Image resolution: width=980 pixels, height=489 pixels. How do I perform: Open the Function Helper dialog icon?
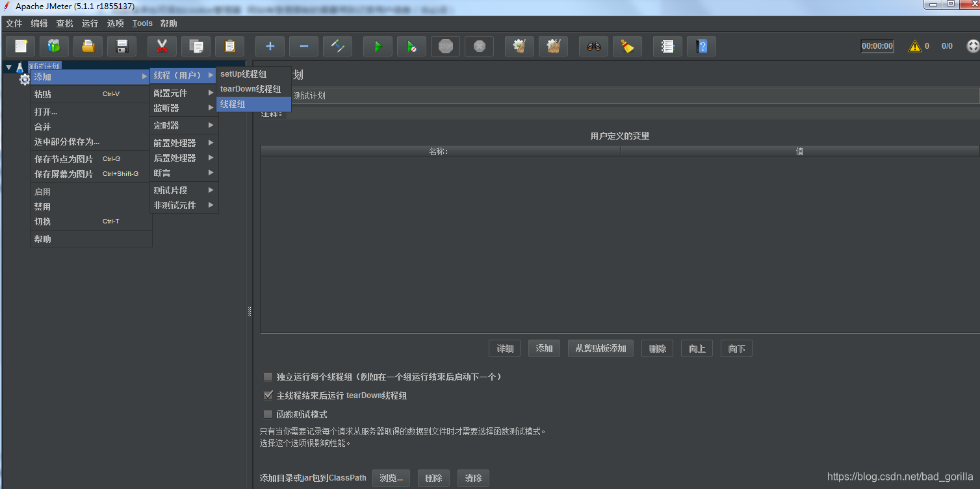pos(667,46)
